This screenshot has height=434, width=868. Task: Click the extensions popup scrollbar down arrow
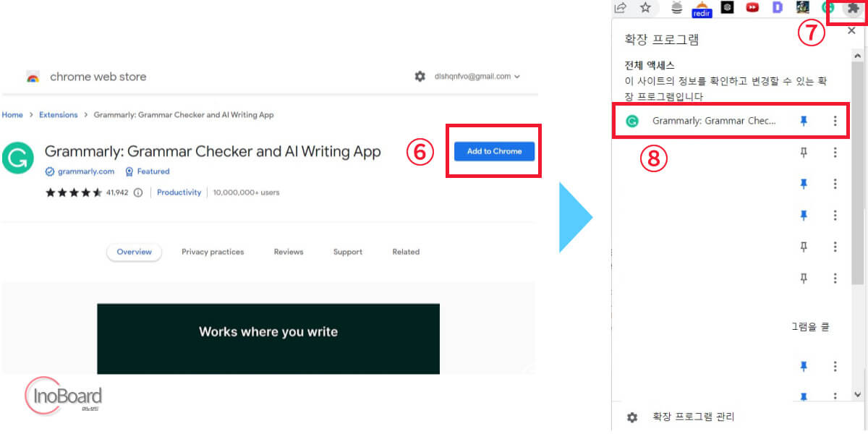[x=858, y=394]
